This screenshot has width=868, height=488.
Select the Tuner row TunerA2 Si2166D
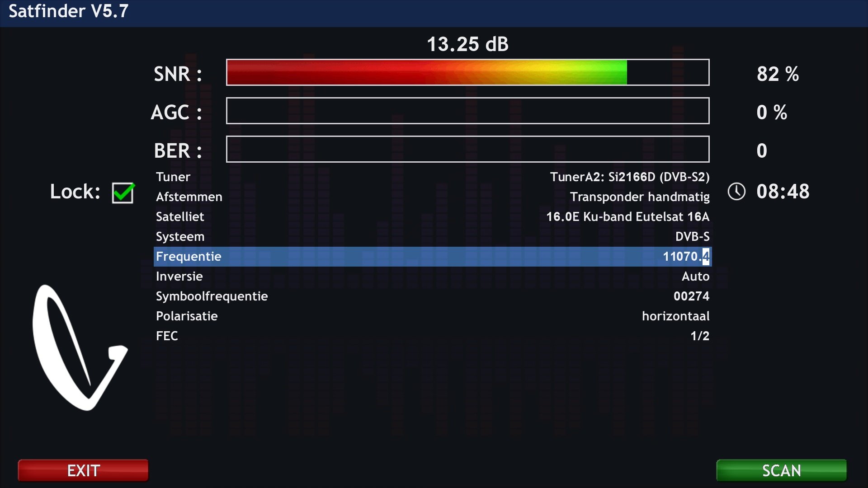[x=432, y=177]
